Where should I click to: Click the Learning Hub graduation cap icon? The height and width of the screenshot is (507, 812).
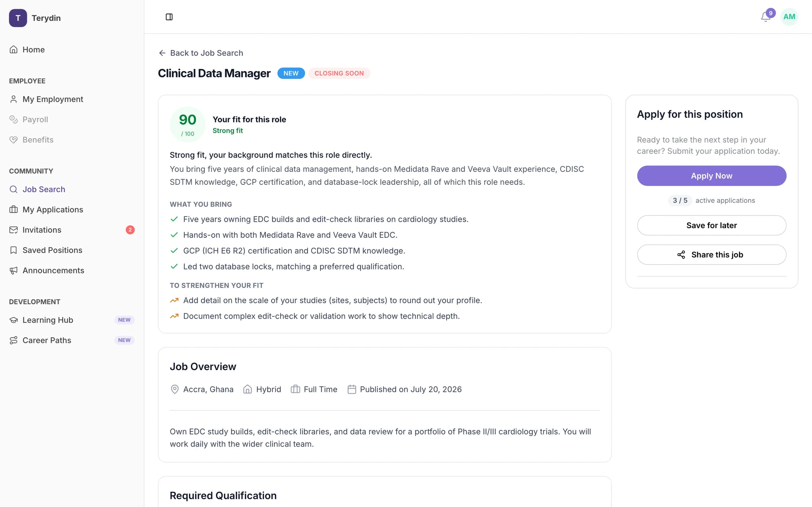pyautogui.click(x=13, y=320)
